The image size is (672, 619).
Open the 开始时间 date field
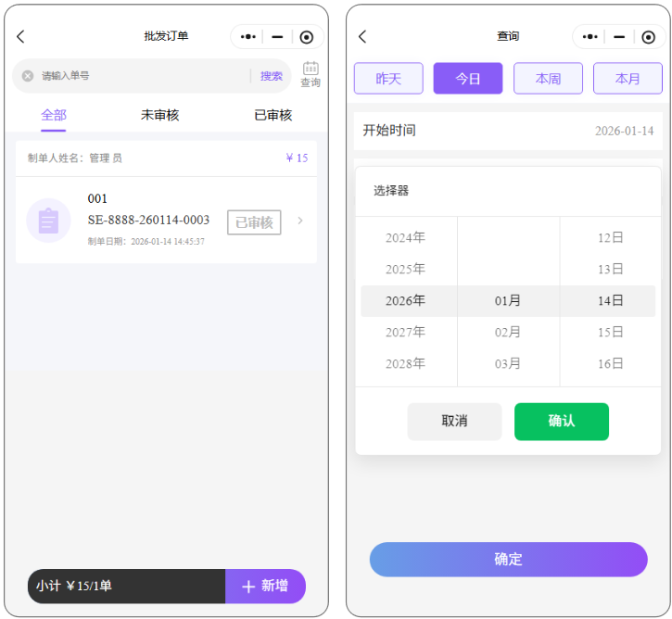pyautogui.click(x=507, y=131)
